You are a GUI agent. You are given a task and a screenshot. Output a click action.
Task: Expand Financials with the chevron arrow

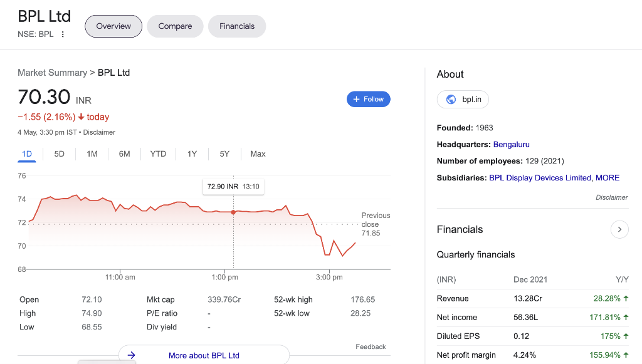[x=619, y=229]
